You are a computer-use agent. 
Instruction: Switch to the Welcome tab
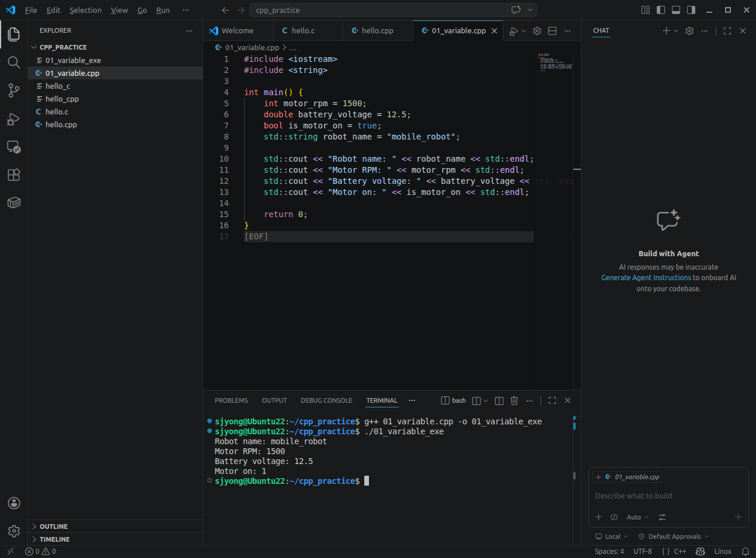238,31
